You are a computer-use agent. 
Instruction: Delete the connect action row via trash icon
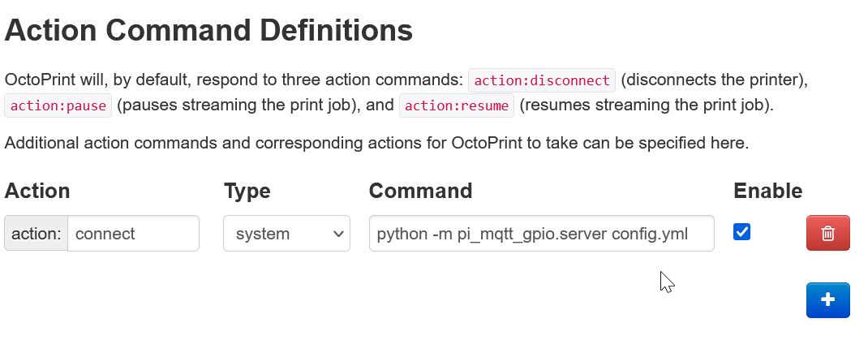(x=827, y=233)
